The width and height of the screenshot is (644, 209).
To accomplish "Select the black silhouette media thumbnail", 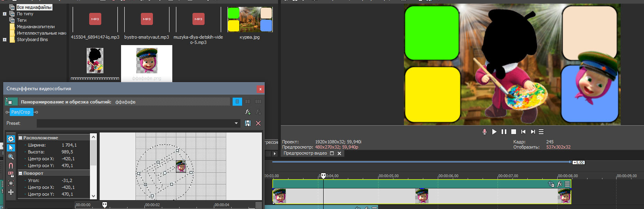I will coord(95,60).
